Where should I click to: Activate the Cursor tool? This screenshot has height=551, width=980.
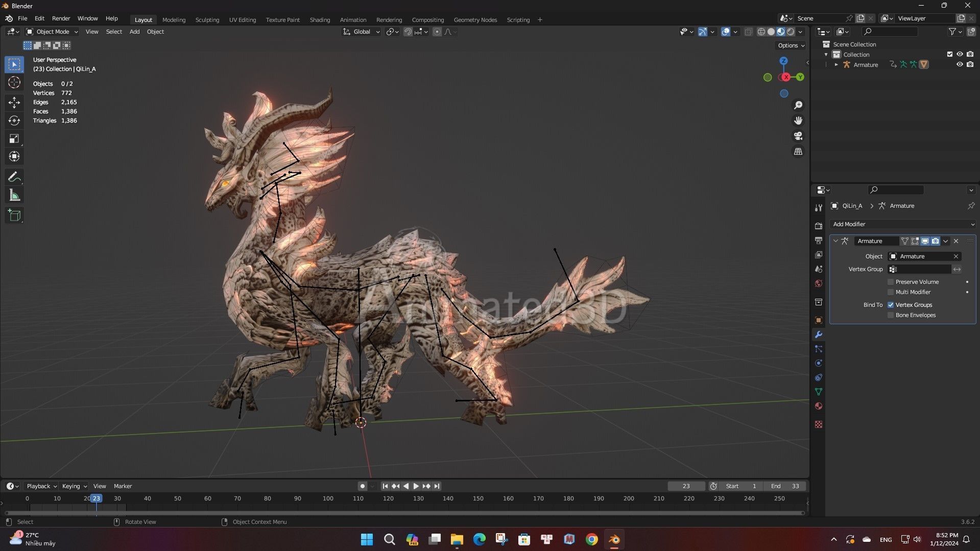tap(14, 82)
